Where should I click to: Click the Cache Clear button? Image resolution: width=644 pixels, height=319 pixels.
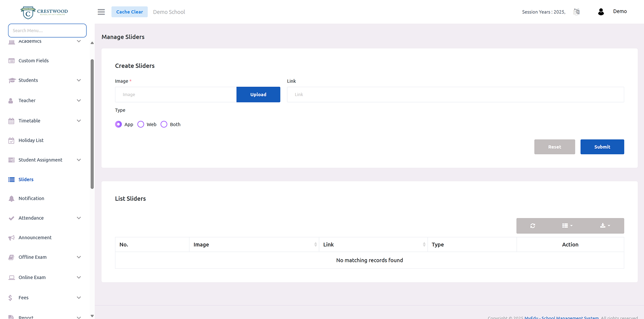(x=130, y=12)
